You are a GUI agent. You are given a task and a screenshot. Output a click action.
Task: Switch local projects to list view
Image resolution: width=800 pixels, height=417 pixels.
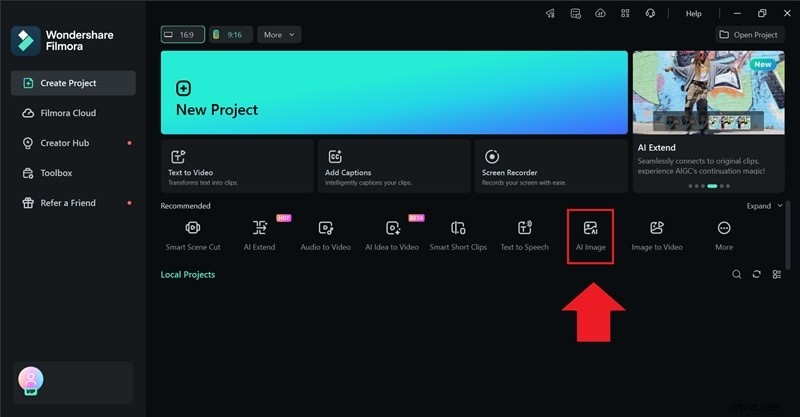point(776,275)
